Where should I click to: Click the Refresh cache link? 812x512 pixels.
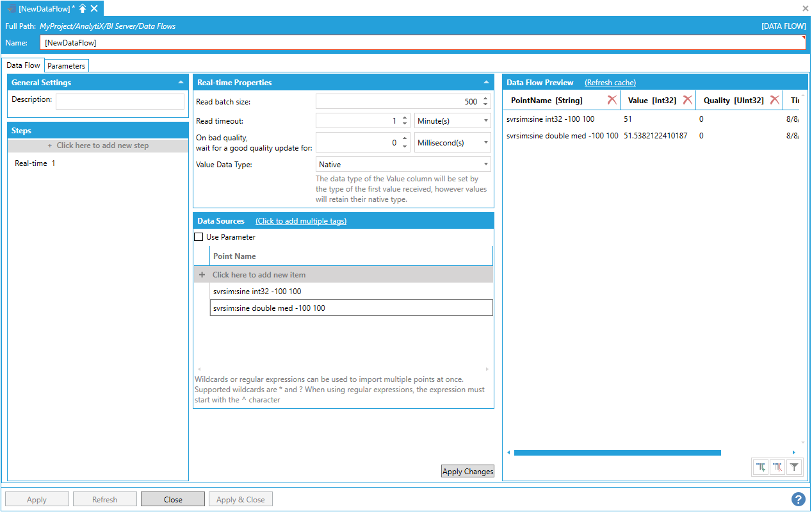coord(610,83)
